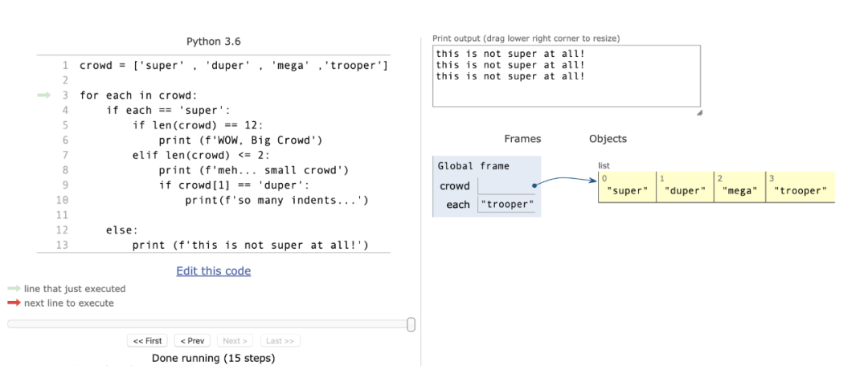Screen dimensions: 868x366
Task: Click the green arrow beside line 3
Action: (x=44, y=95)
